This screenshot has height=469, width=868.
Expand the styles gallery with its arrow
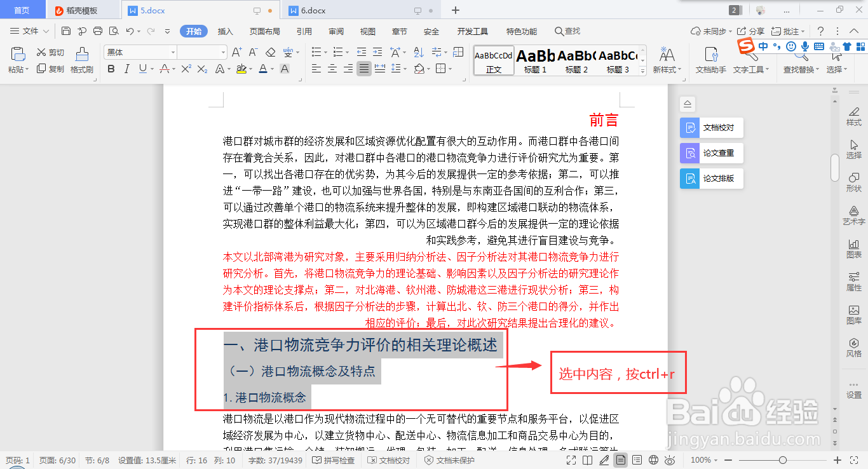(x=643, y=71)
